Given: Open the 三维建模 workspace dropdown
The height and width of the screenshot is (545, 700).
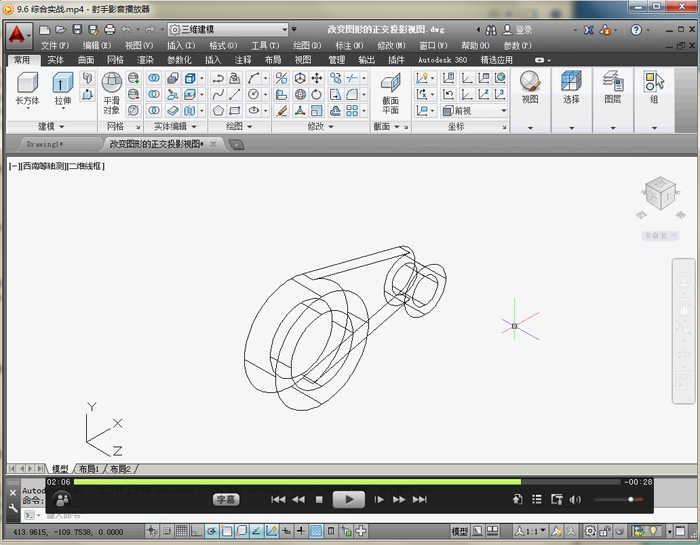Looking at the screenshot, I should coord(228,30).
